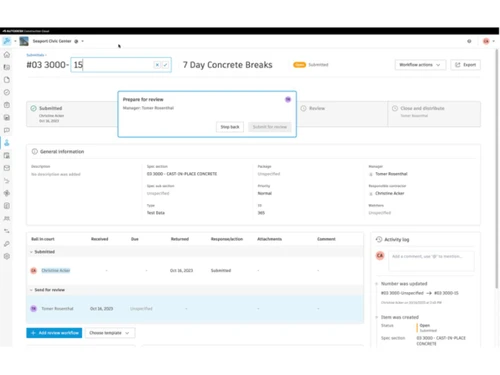Click the Due column header
Image resolution: width=500 pixels, height=375 pixels.
click(x=135, y=239)
